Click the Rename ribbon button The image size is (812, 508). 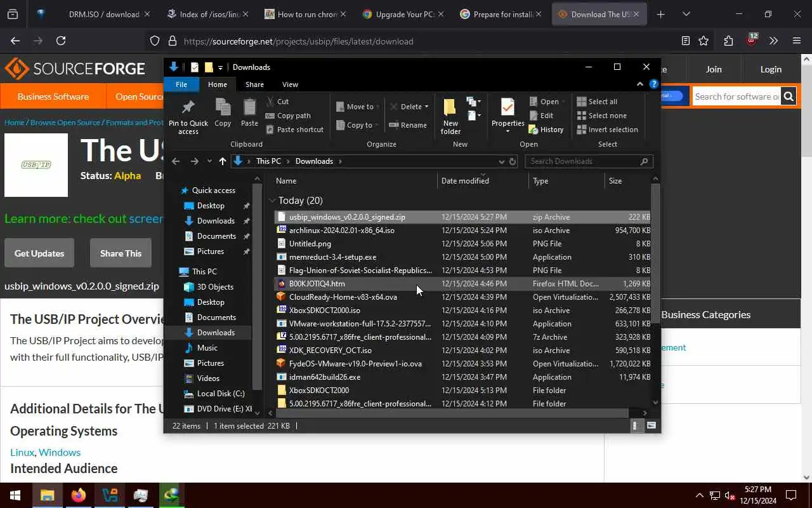(x=409, y=125)
